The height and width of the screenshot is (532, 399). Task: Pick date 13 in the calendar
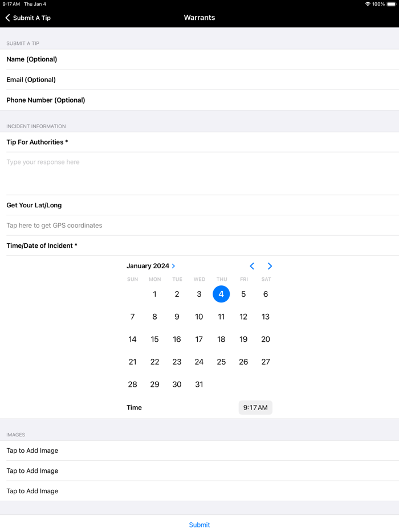coord(266,317)
